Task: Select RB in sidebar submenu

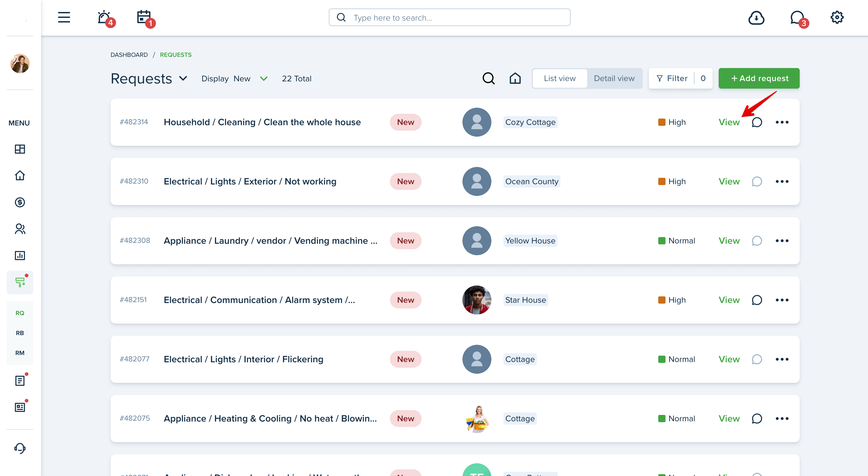Action: (x=20, y=333)
